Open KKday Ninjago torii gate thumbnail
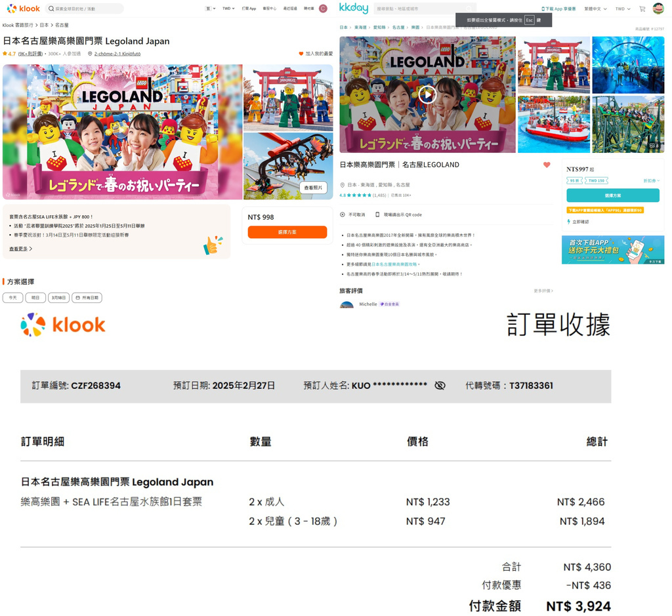The height and width of the screenshot is (616, 672). [x=554, y=65]
